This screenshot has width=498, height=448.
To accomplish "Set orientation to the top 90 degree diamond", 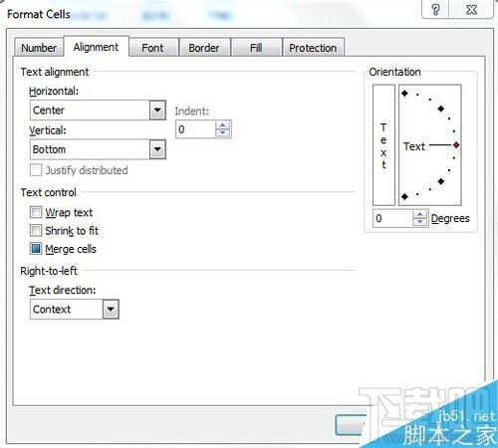I will (x=404, y=94).
